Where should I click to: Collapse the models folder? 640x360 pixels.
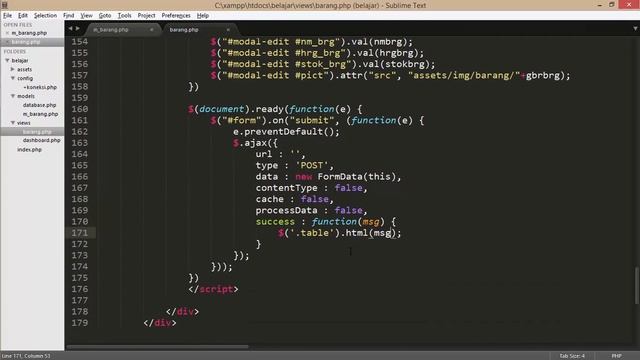coord(13,96)
